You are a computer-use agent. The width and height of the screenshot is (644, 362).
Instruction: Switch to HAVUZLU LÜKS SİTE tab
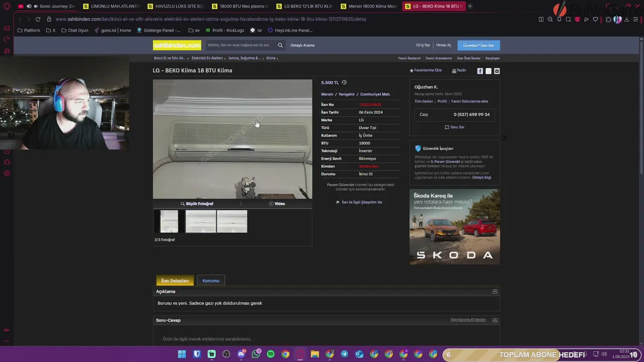point(176,6)
